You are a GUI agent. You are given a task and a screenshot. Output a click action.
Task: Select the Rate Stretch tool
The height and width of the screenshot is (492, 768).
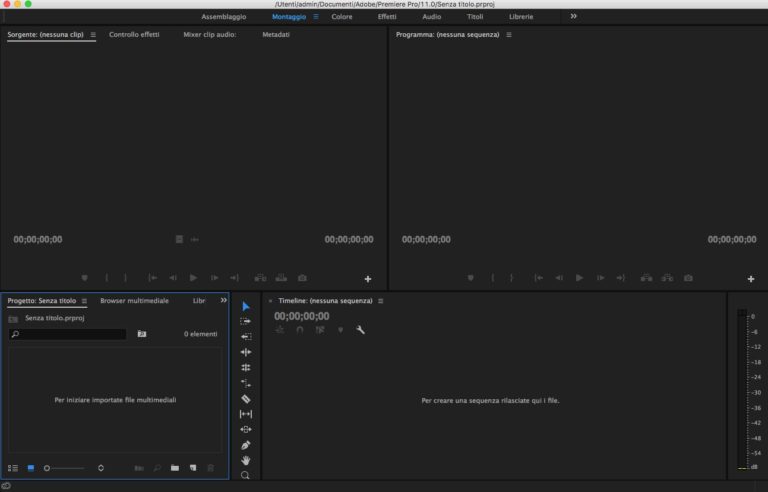[246, 383]
